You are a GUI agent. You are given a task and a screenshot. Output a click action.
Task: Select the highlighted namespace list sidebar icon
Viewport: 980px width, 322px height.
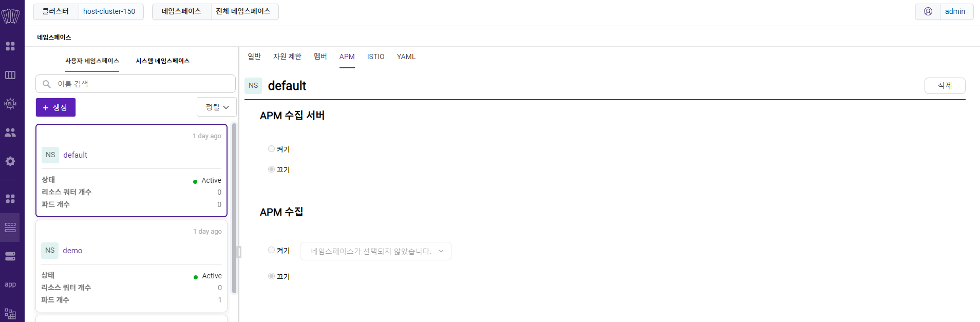click(x=10, y=228)
